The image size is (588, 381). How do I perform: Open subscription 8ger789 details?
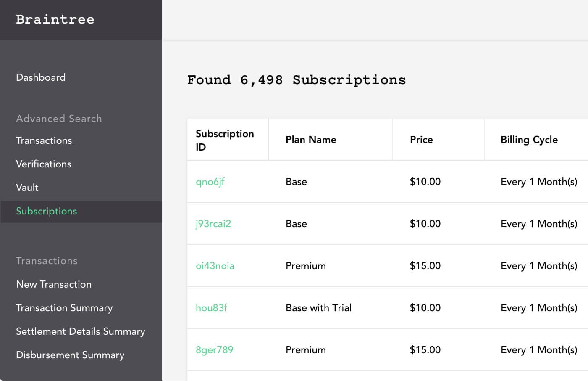[215, 350]
